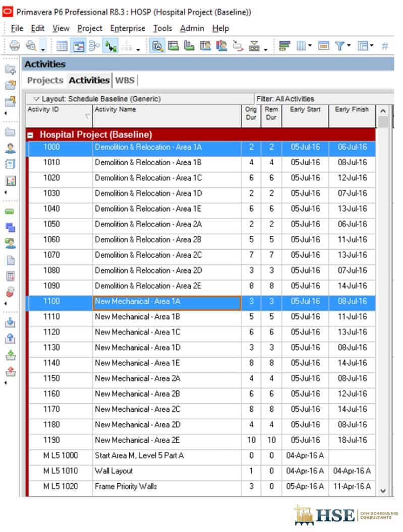Toggle the Activity Table view button
The width and height of the screenshot is (403, 532).
pos(62,46)
